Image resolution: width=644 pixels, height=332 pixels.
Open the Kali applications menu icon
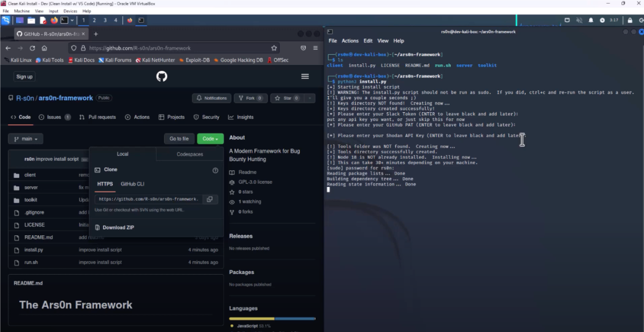[6, 20]
